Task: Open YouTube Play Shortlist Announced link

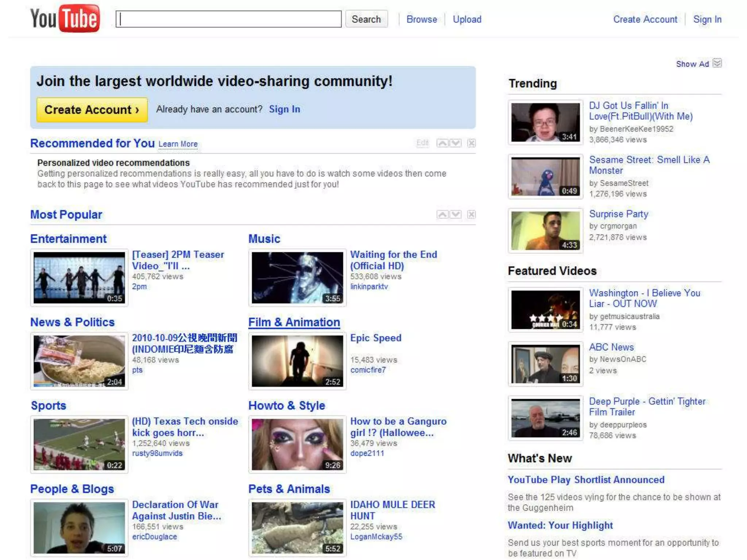Action: click(586, 480)
